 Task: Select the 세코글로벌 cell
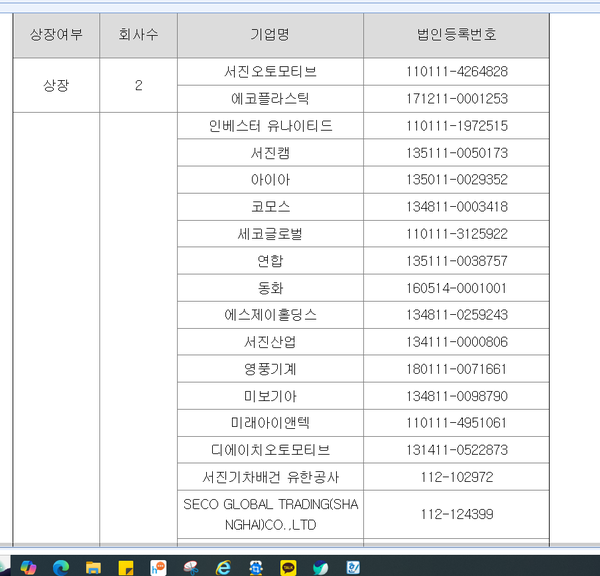tap(270, 234)
